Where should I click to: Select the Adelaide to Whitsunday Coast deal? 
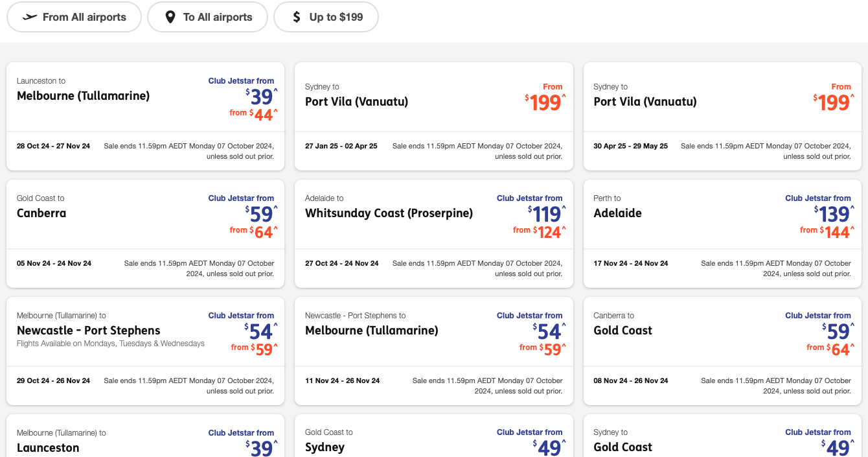(434, 233)
